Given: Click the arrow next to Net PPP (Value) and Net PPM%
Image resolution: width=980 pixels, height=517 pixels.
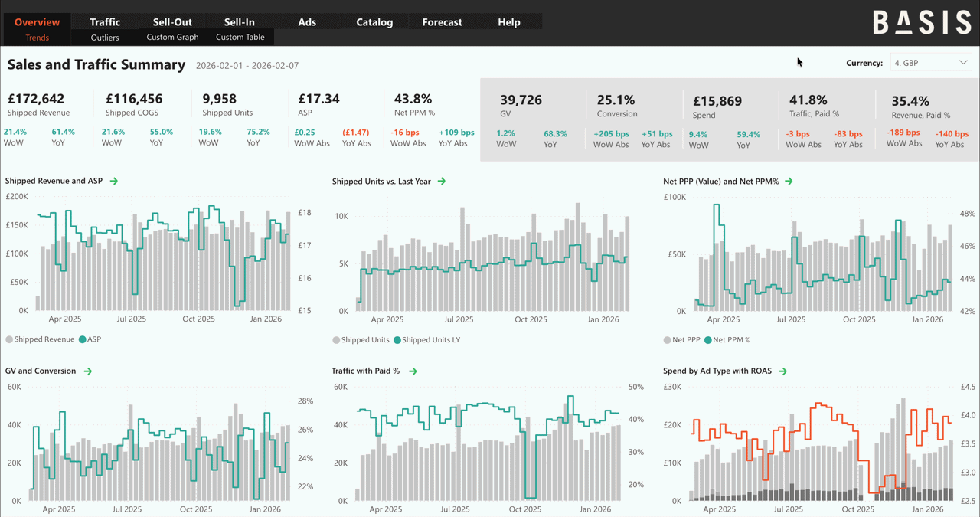Looking at the screenshot, I should (x=791, y=182).
